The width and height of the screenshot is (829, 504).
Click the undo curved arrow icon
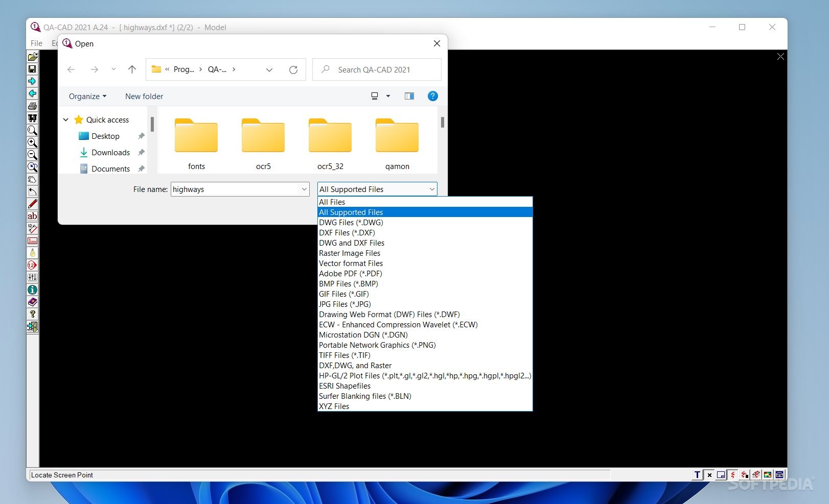pos(32,191)
